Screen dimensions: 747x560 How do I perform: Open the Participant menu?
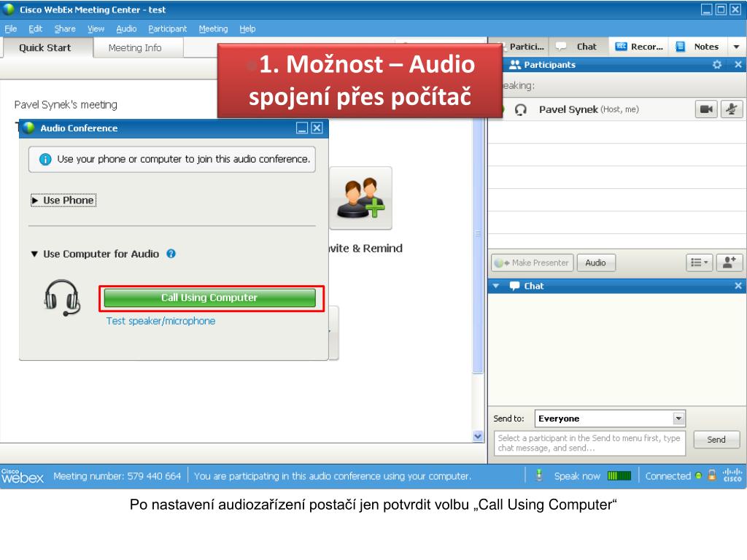click(x=167, y=28)
